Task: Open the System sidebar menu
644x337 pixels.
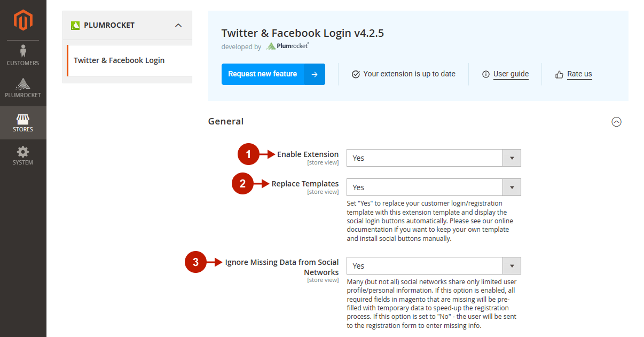Action: tap(23, 156)
